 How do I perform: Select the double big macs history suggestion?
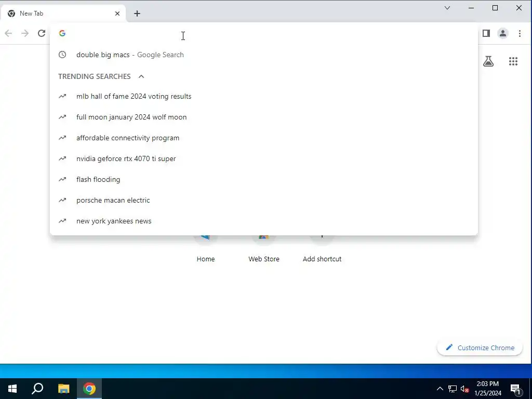(x=263, y=55)
